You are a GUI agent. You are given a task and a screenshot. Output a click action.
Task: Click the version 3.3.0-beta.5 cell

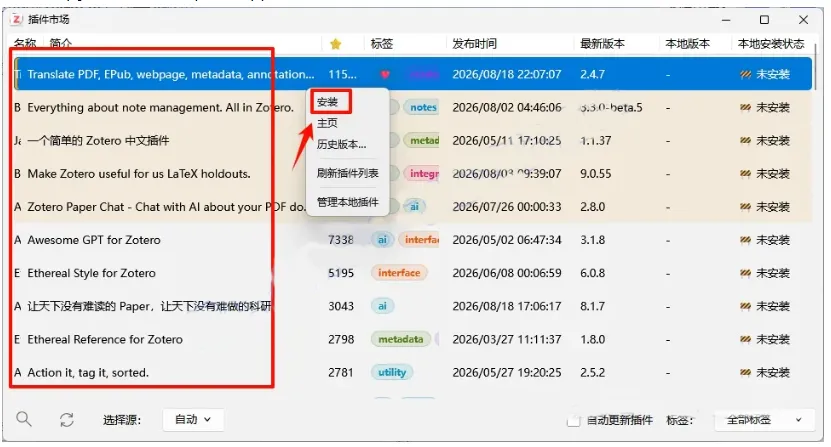(611, 108)
